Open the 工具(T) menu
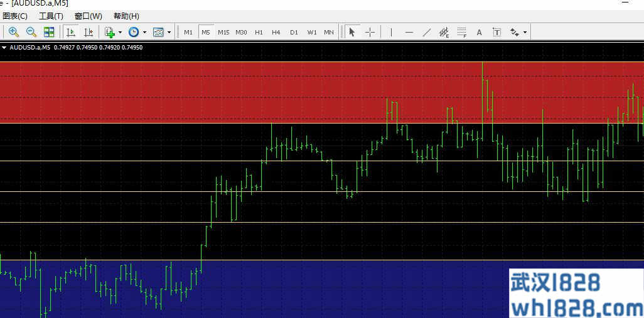Viewport: 644px width, 318px height. 51,16
